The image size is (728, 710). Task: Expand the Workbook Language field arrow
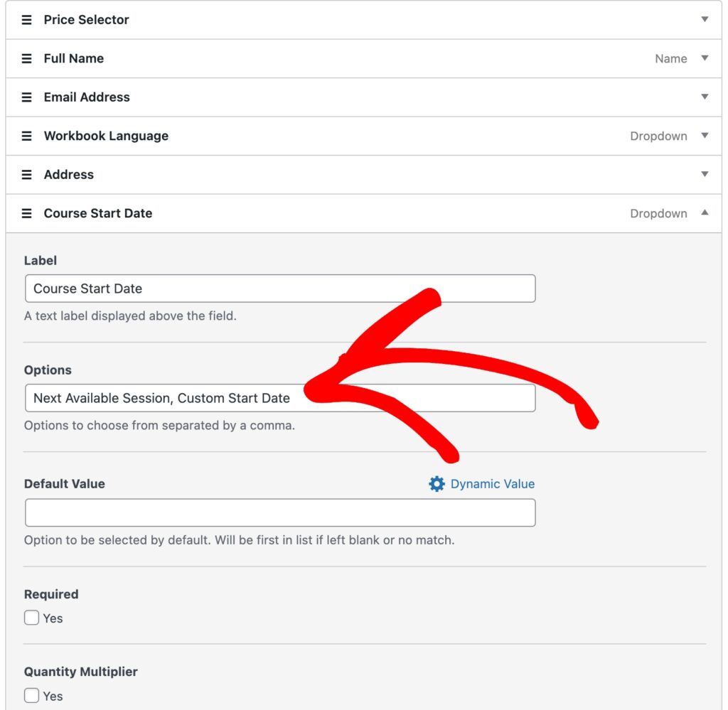pyautogui.click(x=705, y=136)
